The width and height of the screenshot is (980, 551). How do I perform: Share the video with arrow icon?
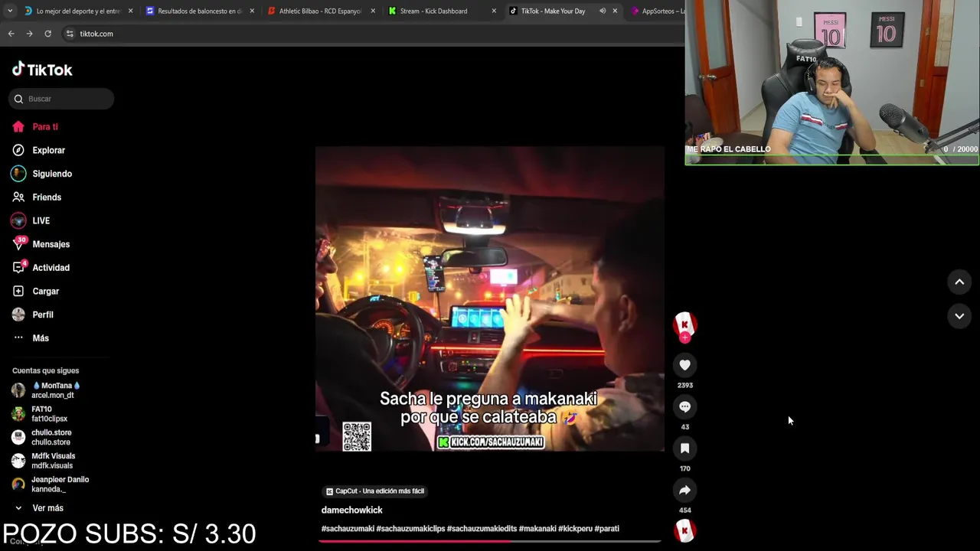[x=684, y=490]
